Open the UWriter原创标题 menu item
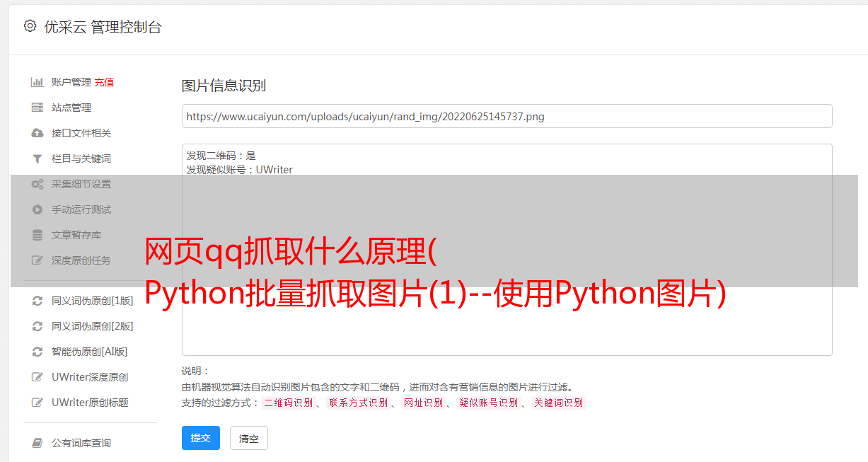This screenshot has width=868, height=462. pyautogui.click(x=90, y=403)
